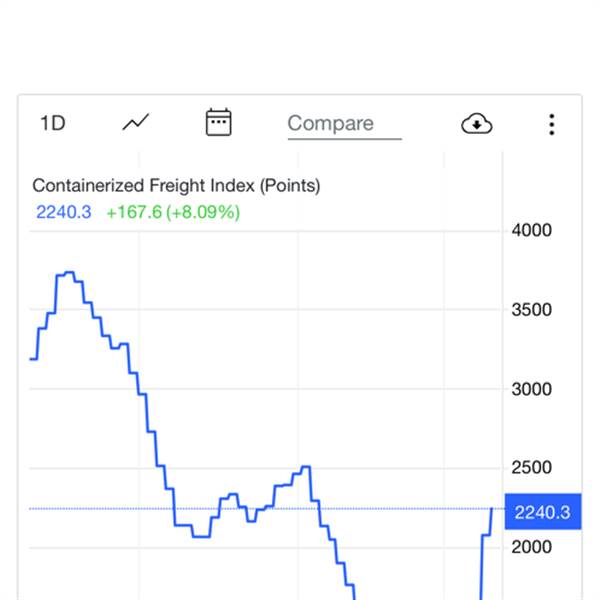Screen dimensions: 600x600
Task: Download chart data via cloud icon
Action: tap(477, 124)
